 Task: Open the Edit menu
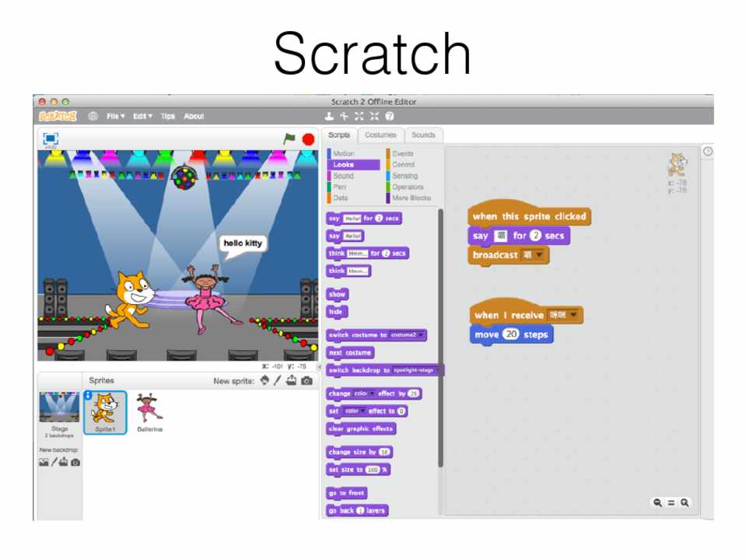click(x=142, y=117)
